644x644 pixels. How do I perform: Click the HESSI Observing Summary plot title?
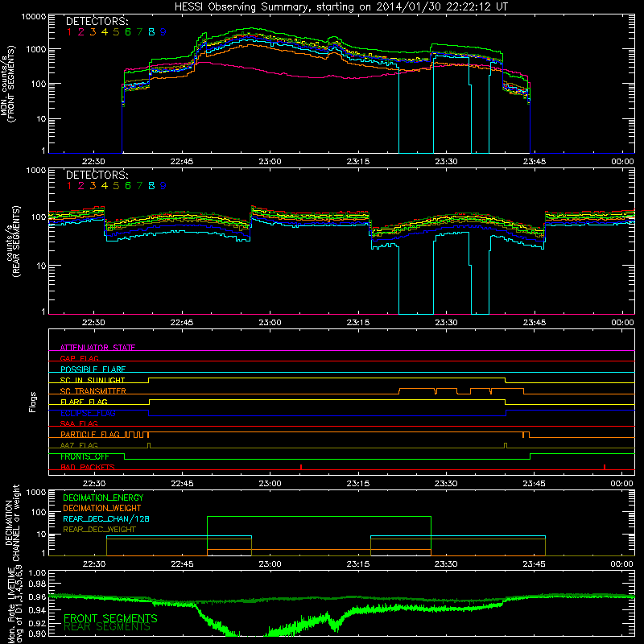point(341,7)
